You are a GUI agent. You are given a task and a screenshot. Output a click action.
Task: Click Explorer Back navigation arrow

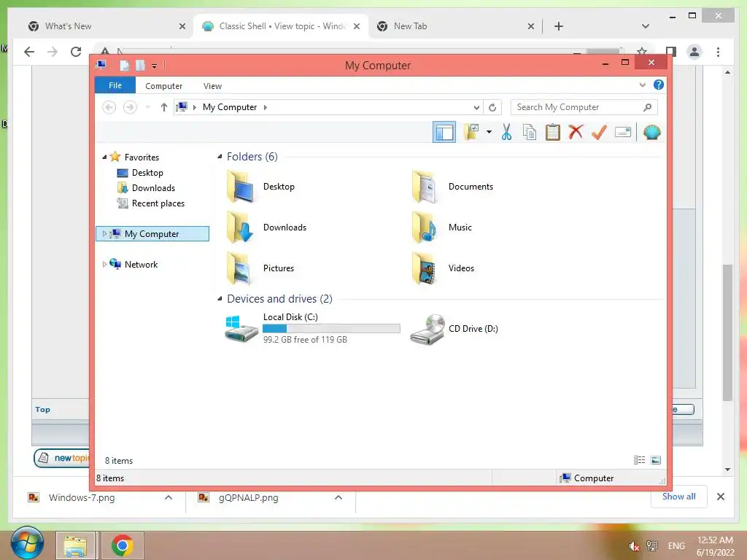click(x=109, y=107)
